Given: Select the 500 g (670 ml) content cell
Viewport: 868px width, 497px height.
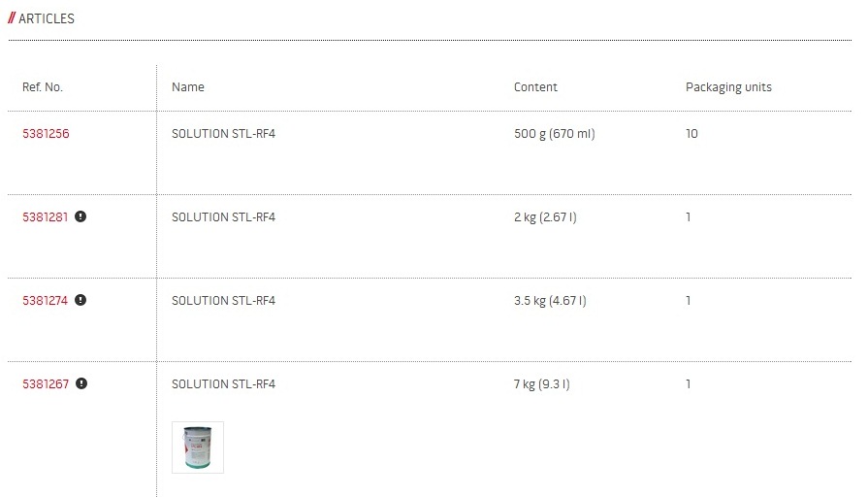Looking at the screenshot, I should (x=554, y=134).
